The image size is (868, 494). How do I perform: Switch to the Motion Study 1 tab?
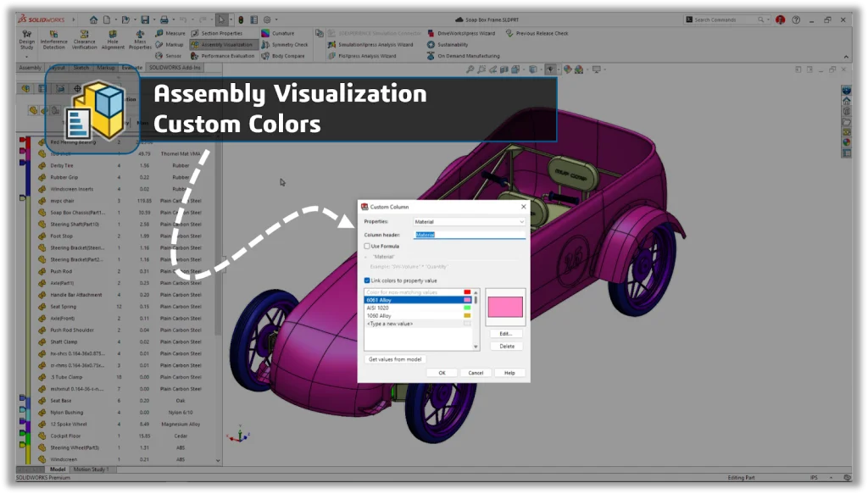tap(94, 469)
